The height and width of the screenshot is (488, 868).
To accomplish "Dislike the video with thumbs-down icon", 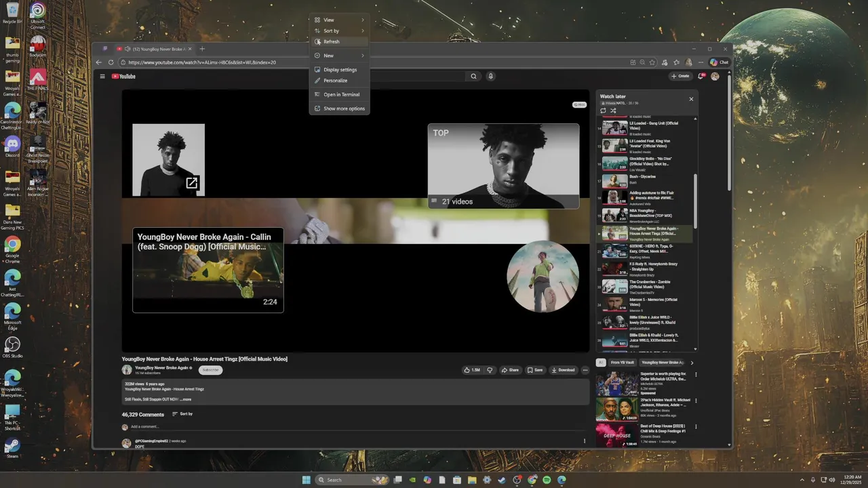I will click(x=490, y=370).
